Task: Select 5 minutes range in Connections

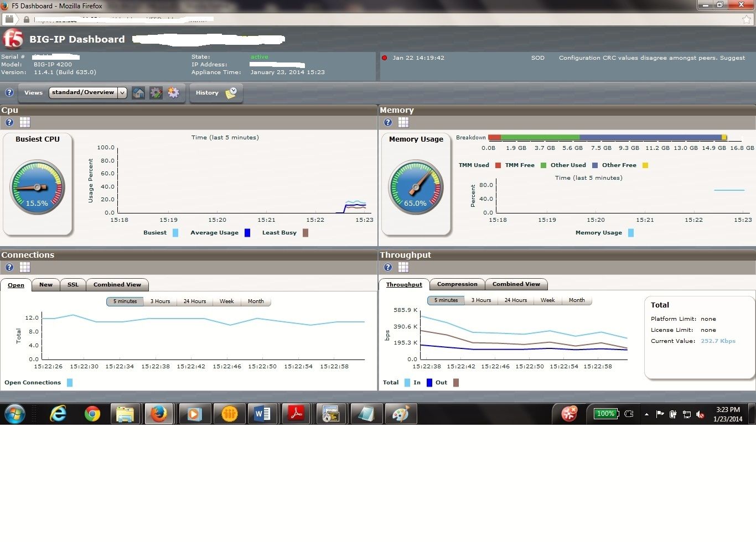Action: (125, 301)
